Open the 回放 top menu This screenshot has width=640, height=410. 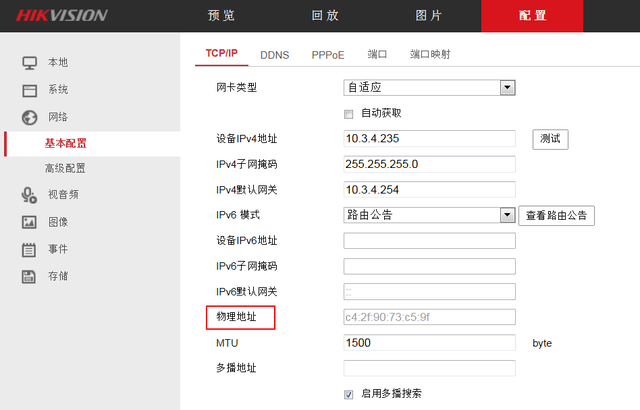point(325,16)
